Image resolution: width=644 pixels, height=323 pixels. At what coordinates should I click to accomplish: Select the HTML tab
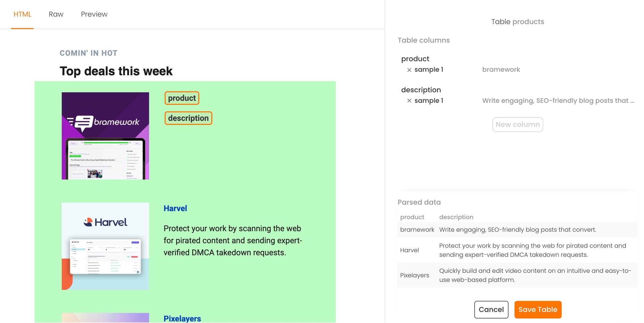pos(22,14)
